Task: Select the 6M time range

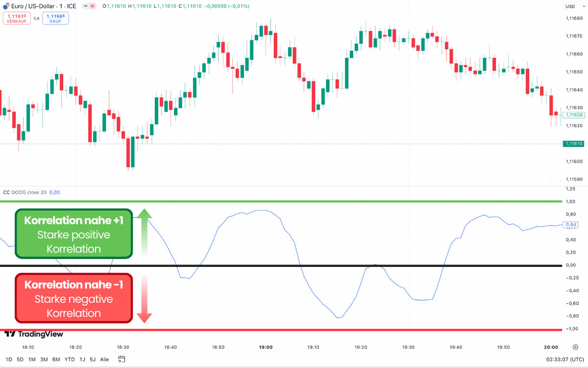Action: [x=56, y=359]
